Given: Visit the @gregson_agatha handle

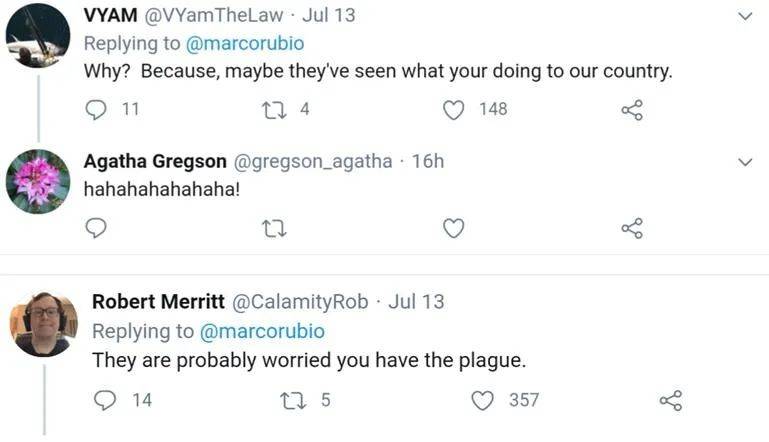Looking at the screenshot, I should (x=313, y=162).
